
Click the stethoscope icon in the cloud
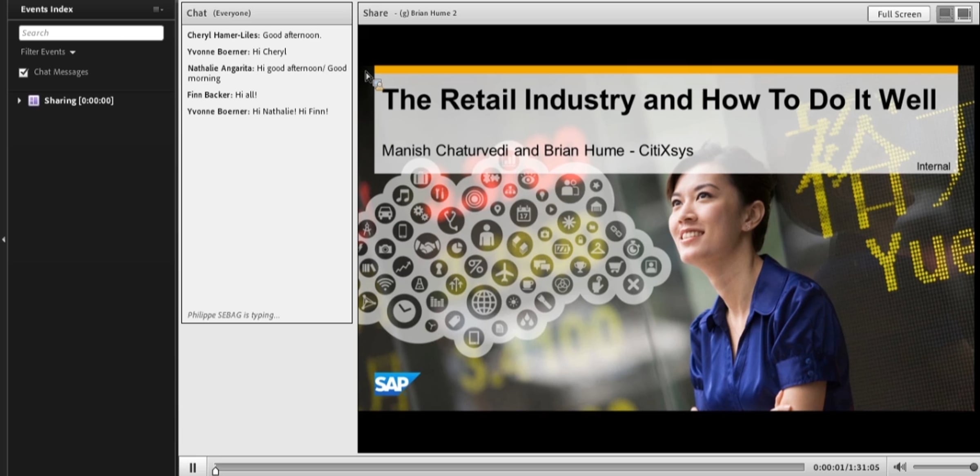point(451,220)
